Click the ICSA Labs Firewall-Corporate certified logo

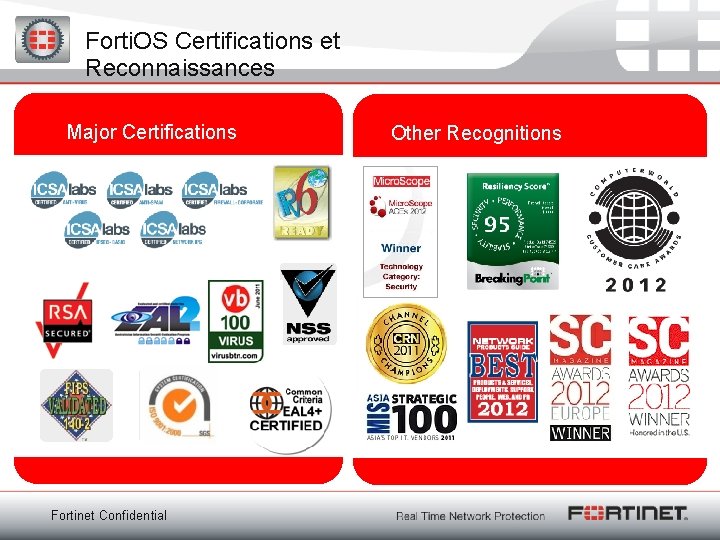(223, 190)
